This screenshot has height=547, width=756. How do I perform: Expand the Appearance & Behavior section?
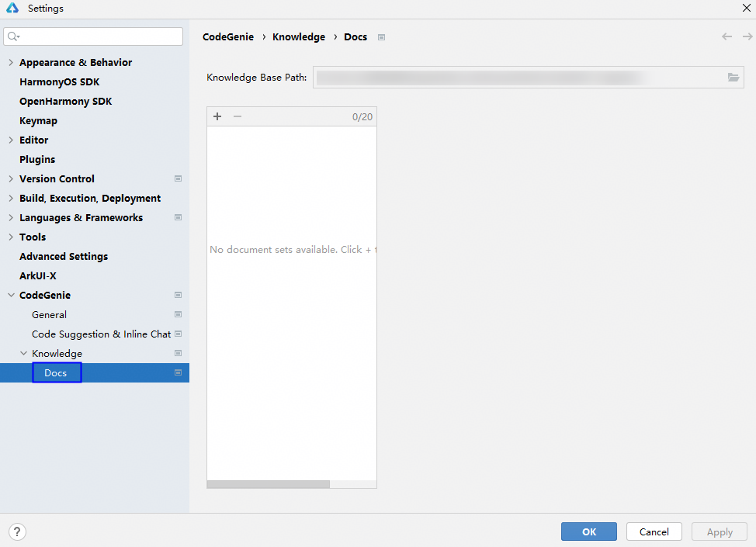(x=11, y=63)
